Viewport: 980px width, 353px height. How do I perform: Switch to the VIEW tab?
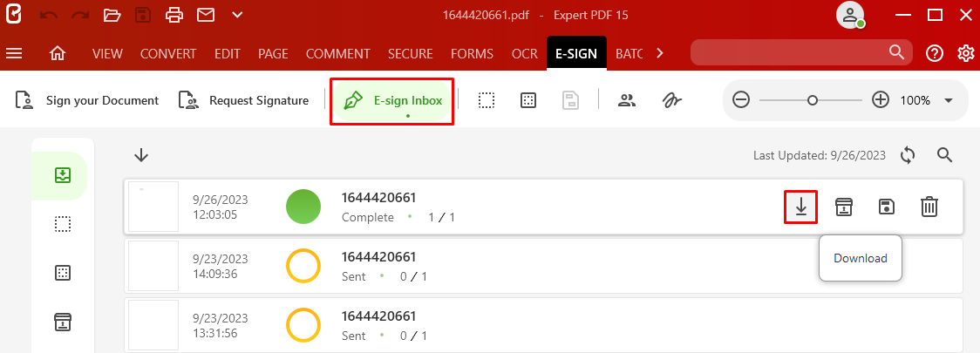pos(107,54)
